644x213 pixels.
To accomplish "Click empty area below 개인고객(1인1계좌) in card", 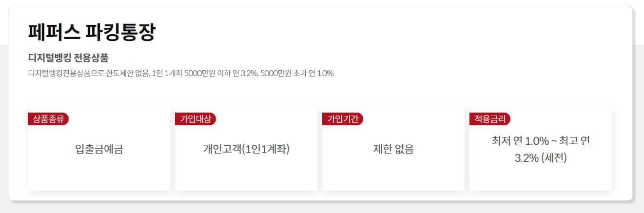I will click(246, 174).
